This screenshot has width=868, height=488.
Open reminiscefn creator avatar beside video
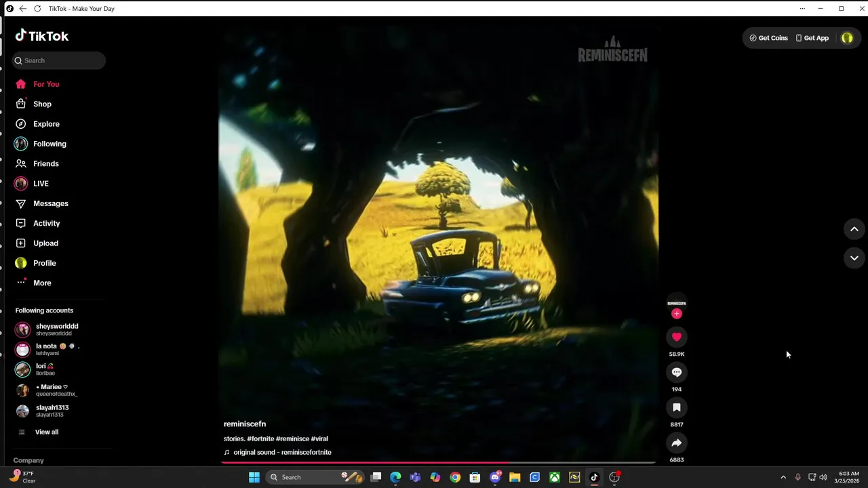(676, 303)
